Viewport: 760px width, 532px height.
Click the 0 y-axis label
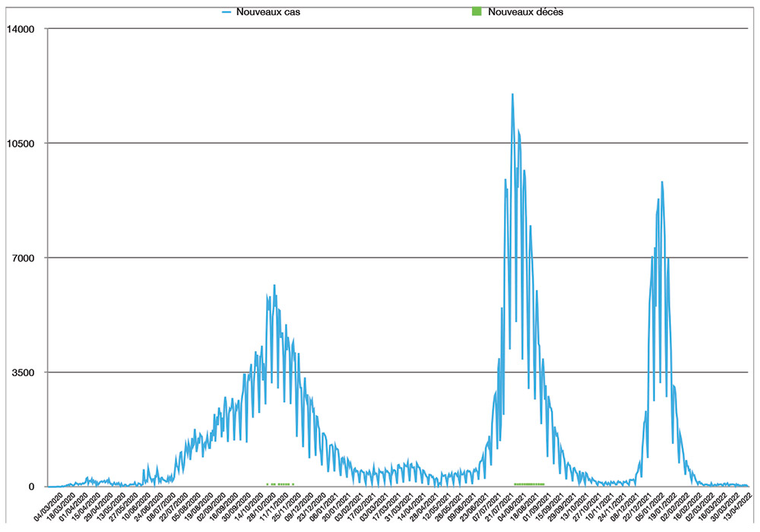click(32, 486)
